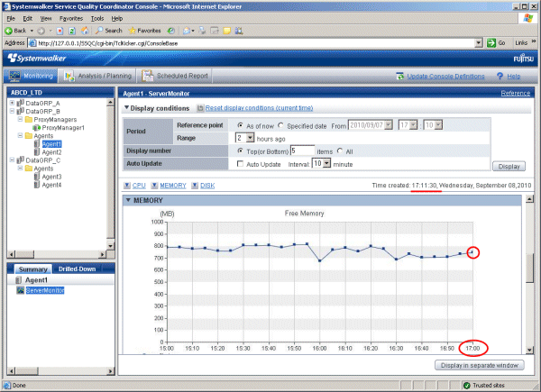The image size is (541, 392).
Task: Jump to the DISK section link
Action: [207, 186]
